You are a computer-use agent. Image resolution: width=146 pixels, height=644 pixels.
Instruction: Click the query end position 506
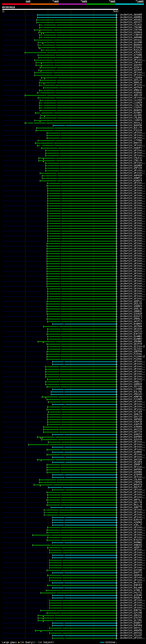pyautogui.click(x=115, y=11)
